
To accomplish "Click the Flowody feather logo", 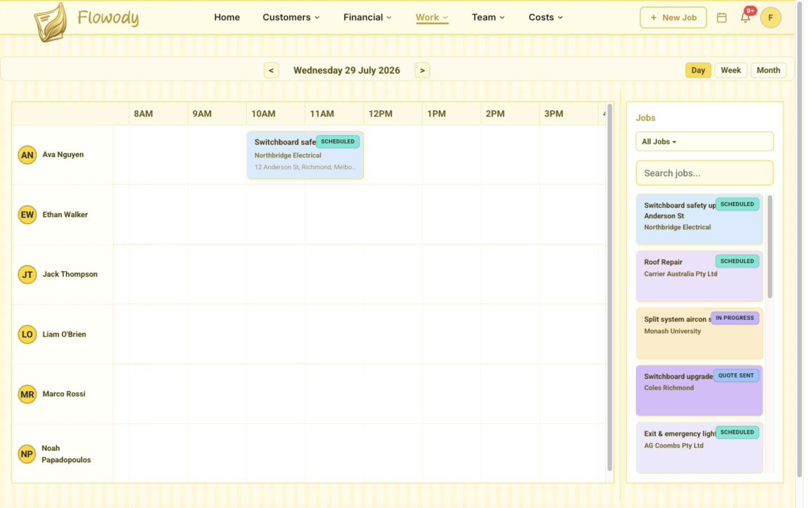I will click(51, 23).
